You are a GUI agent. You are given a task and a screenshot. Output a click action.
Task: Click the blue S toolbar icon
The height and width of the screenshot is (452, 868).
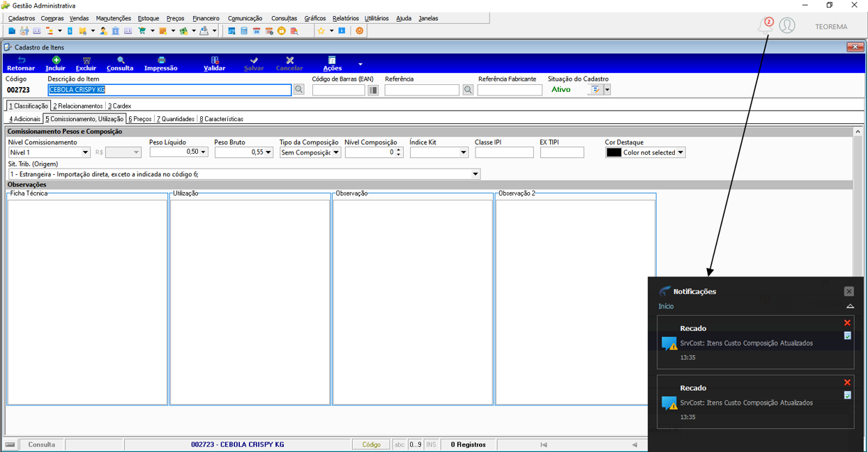[70, 31]
